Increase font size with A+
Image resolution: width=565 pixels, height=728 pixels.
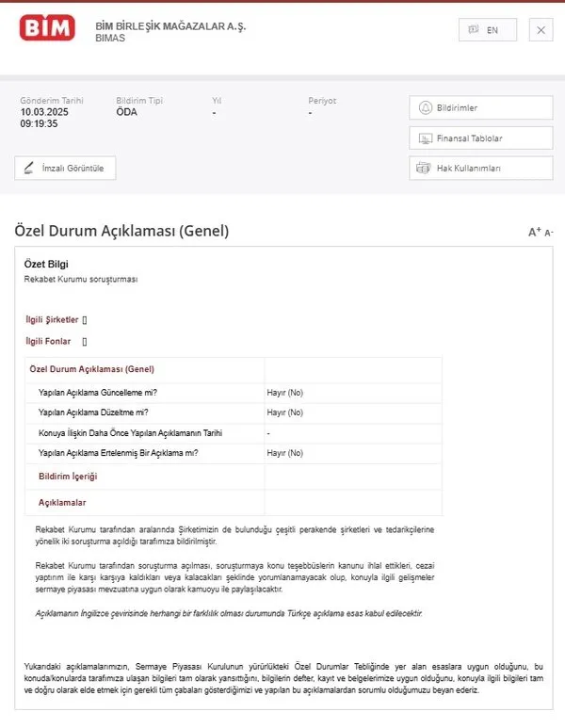534,232
